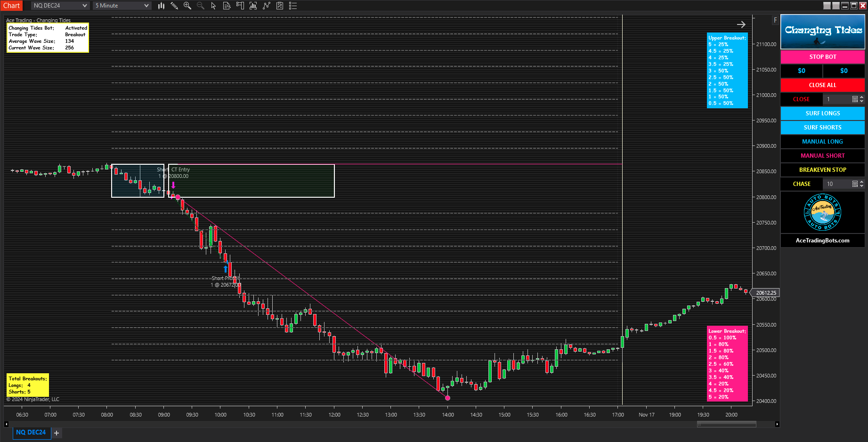Click the MANUAL SHORT button
The width and height of the screenshot is (868, 442).
click(823, 156)
